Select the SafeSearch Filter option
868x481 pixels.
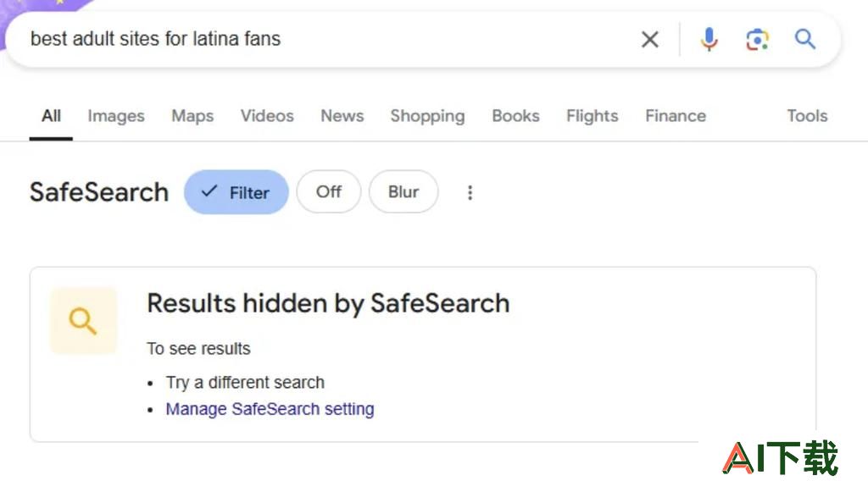(x=236, y=192)
